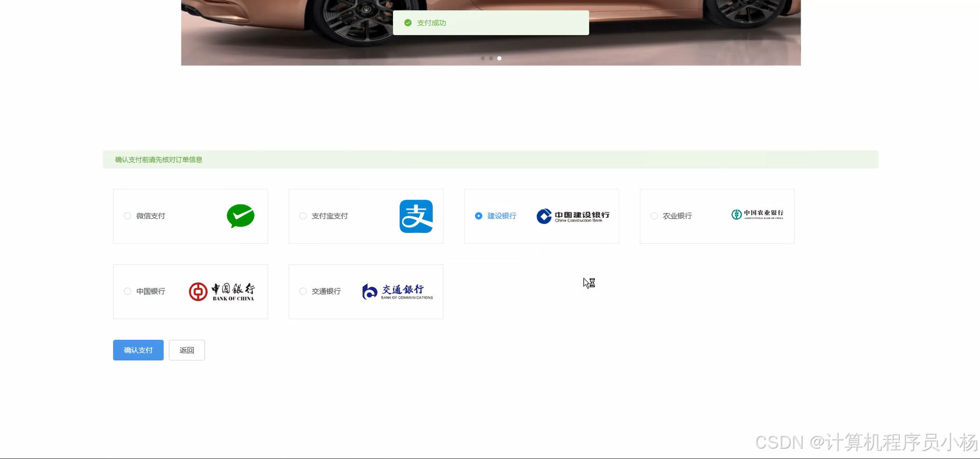
Task: Select the 中国银行 radio button
Action: pyautogui.click(x=128, y=291)
